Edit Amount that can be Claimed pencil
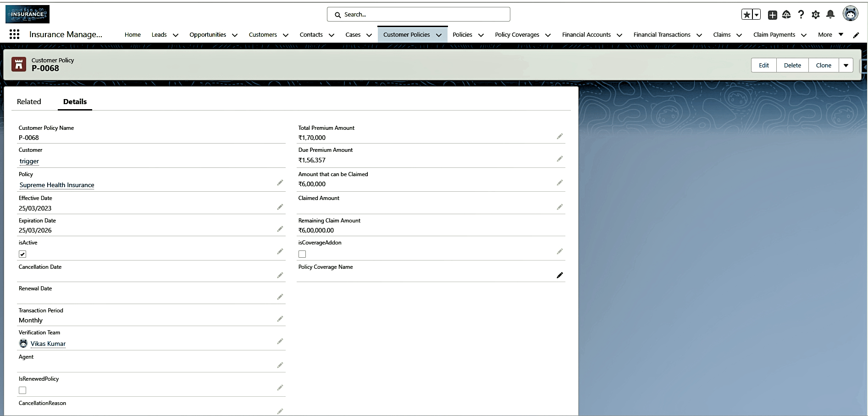This screenshot has height=416, width=868. coord(560,183)
